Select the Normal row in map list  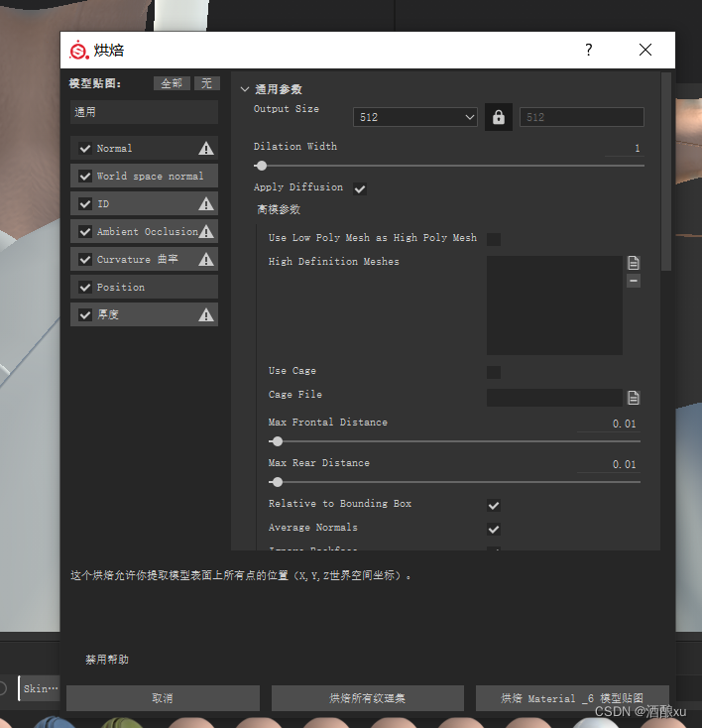click(x=144, y=149)
